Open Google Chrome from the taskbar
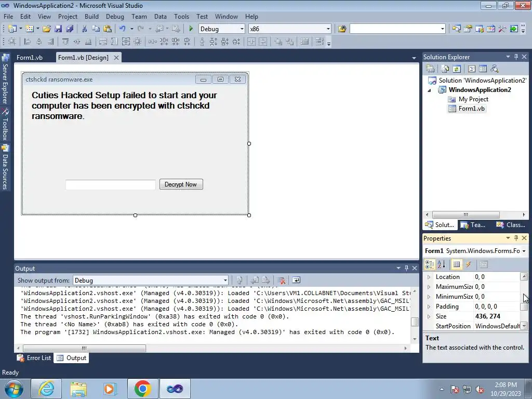Screen dimensions: 532x399 [142, 389]
